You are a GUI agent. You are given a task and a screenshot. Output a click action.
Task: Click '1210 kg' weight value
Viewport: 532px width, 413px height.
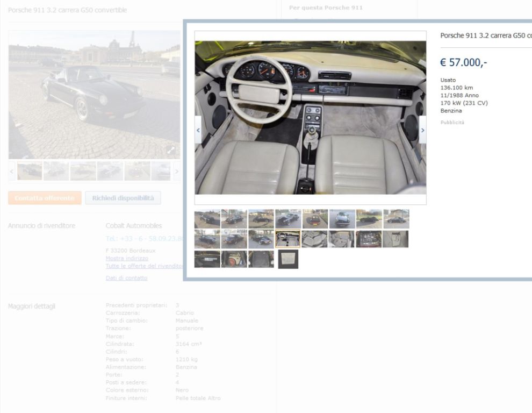tap(186, 359)
